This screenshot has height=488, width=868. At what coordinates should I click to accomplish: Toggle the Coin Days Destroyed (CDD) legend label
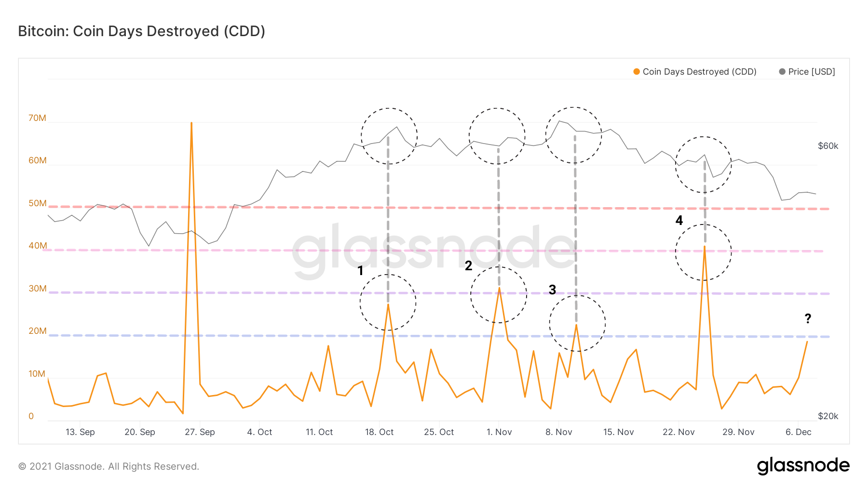point(699,72)
